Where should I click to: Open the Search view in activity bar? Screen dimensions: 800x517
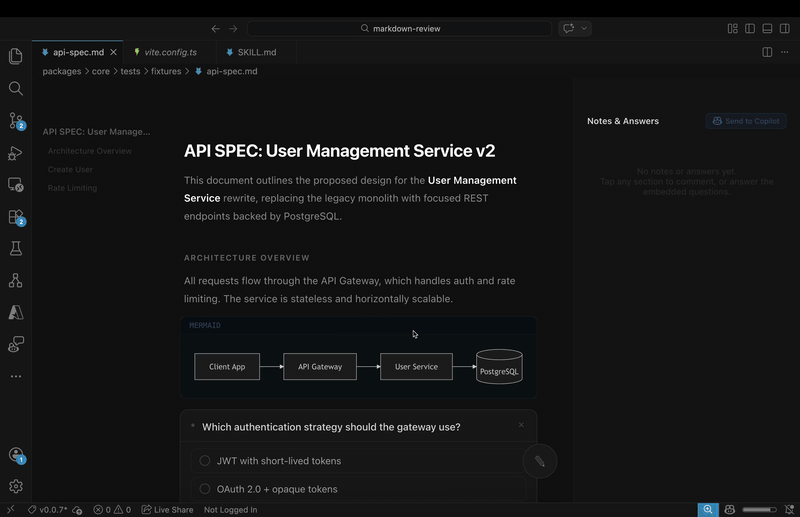pyautogui.click(x=16, y=88)
